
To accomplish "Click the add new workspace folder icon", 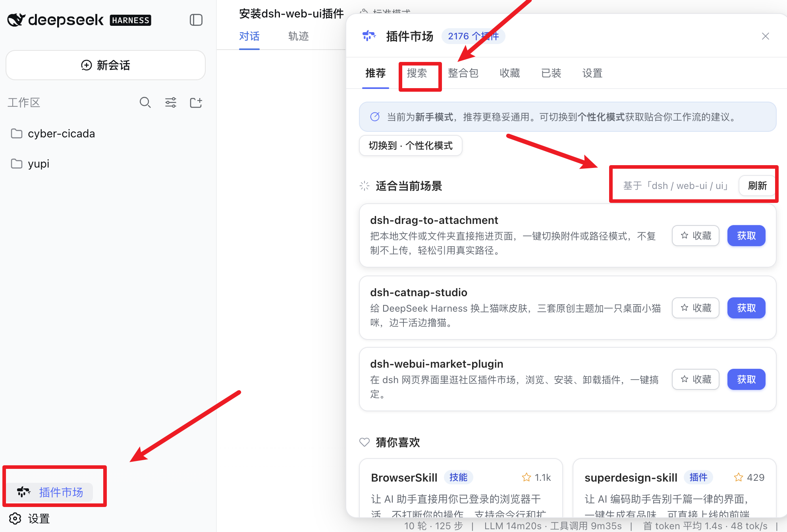I will (196, 102).
